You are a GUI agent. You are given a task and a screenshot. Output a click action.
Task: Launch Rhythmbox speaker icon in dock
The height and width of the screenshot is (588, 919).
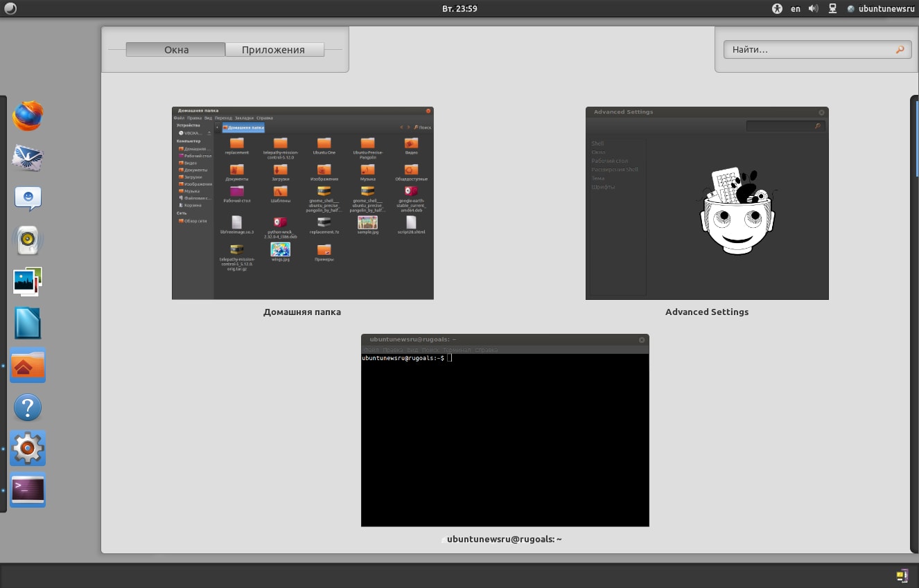[28, 240]
